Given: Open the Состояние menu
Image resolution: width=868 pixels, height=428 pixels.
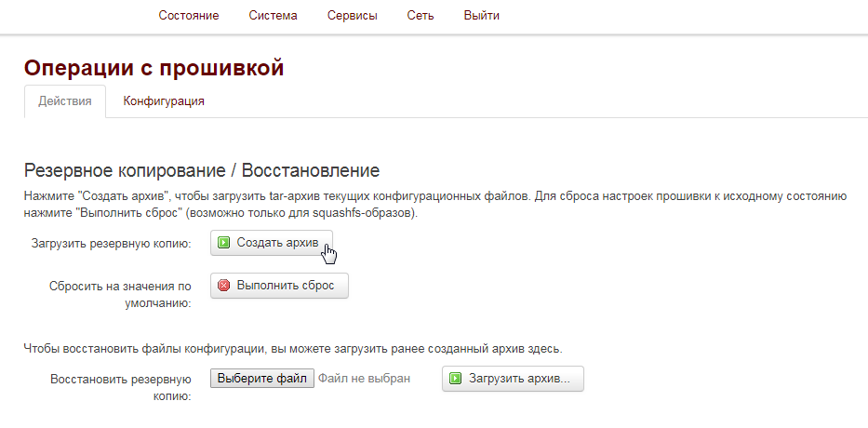Looking at the screenshot, I should pyautogui.click(x=189, y=16).
